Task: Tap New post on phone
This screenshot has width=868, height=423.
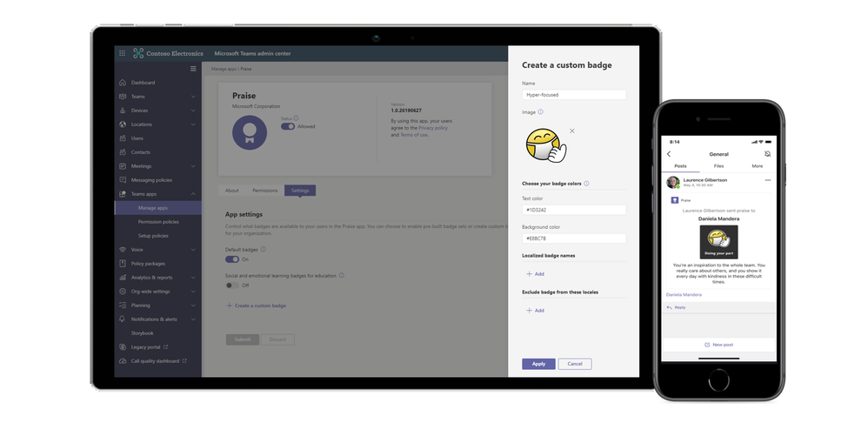Action: [718, 345]
